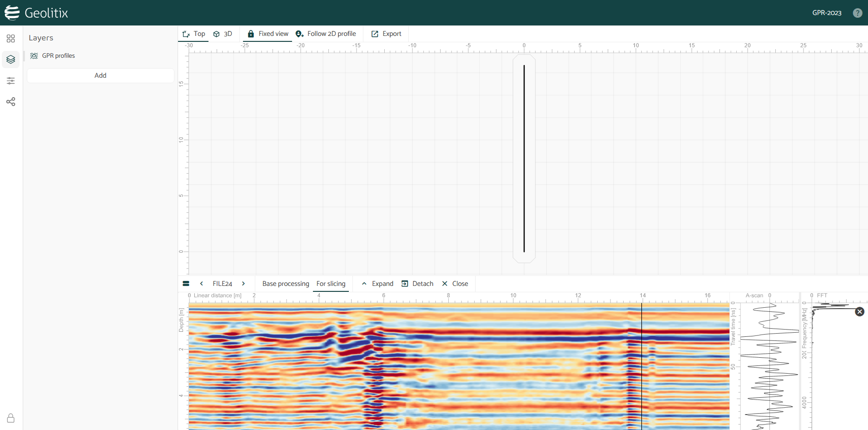The width and height of the screenshot is (868, 430).
Task: Expand the profile viewer panel
Action: click(377, 284)
